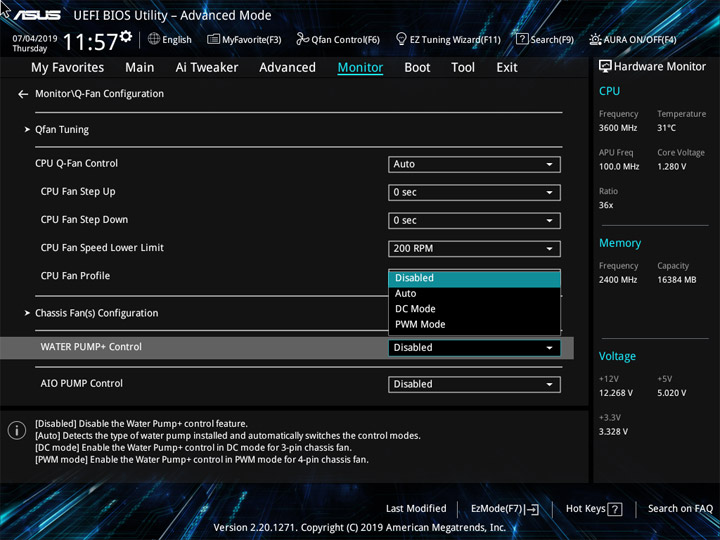The width and height of the screenshot is (720, 540).
Task: Click the back arrow beside Monitor\Q-Fan Configuration
Action: pos(23,94)
